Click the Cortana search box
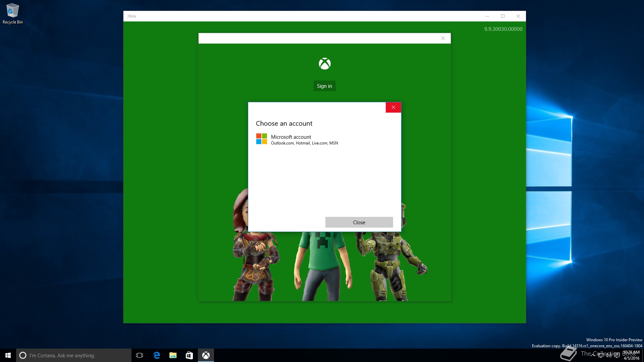 [74, 355]
